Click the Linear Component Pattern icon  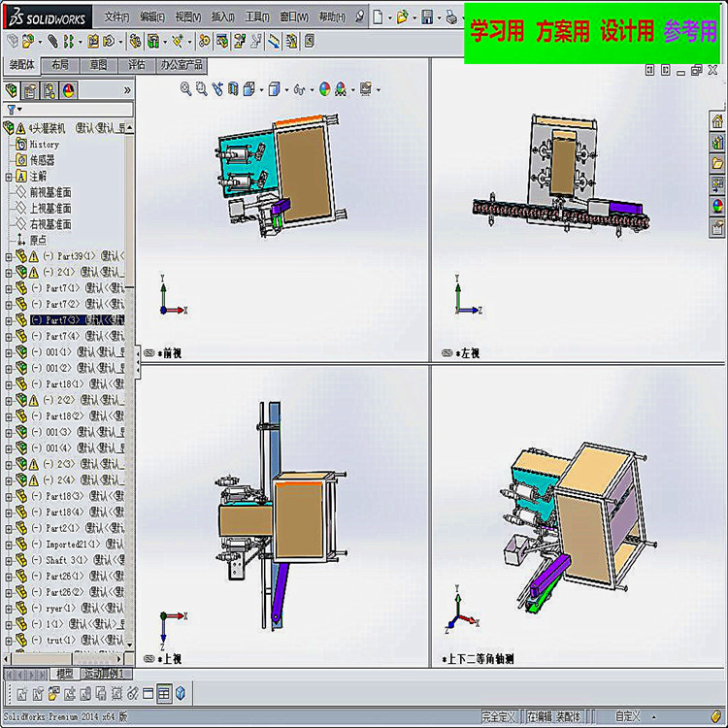[x=68, y=42]
